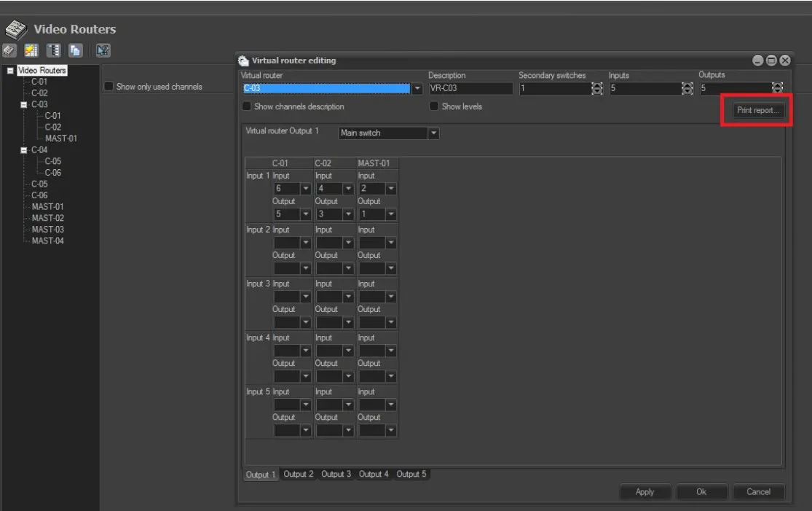Click the router device toolbar icon
Image resolution: width=812 pixels, height=511 pixels.
pyautogui.click(x=11, y=52)
